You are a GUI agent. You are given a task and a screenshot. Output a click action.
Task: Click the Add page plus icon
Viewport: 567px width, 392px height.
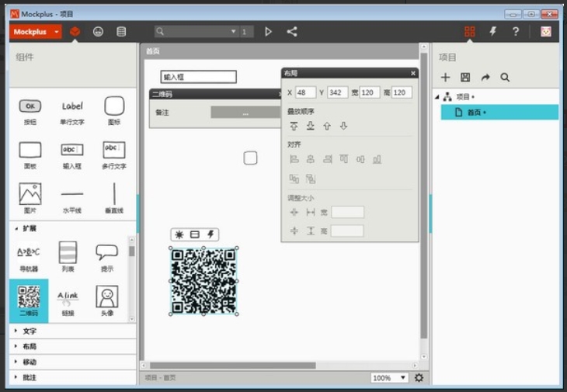pyautogui.click(x=445, y=78)
